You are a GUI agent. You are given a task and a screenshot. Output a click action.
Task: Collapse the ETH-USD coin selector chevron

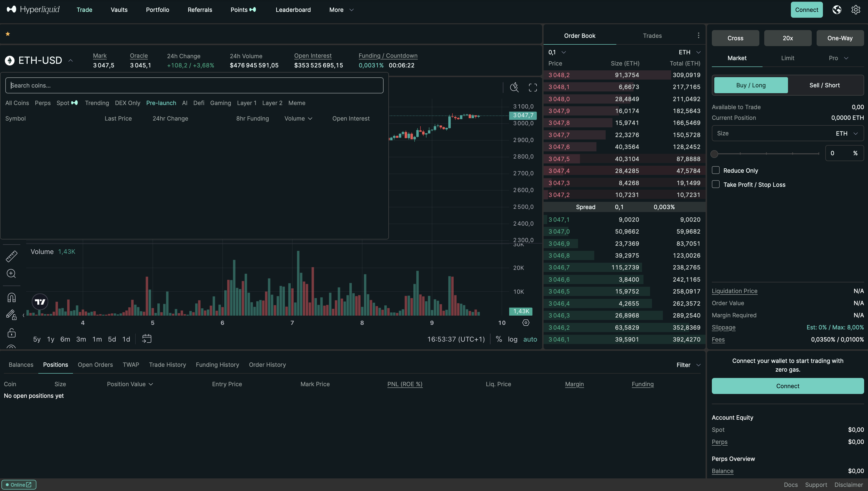click(71, 60)
